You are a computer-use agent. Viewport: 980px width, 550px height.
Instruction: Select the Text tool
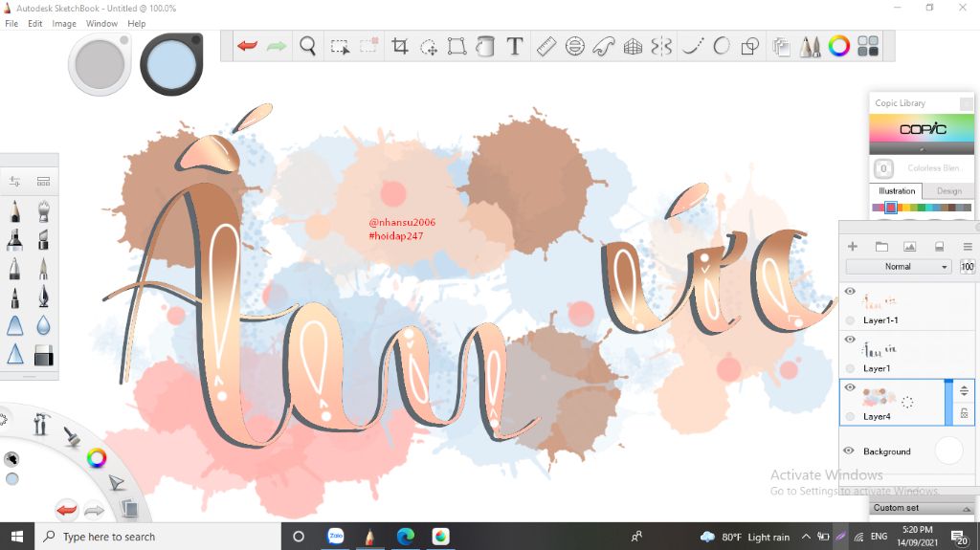tap(514, 46)
